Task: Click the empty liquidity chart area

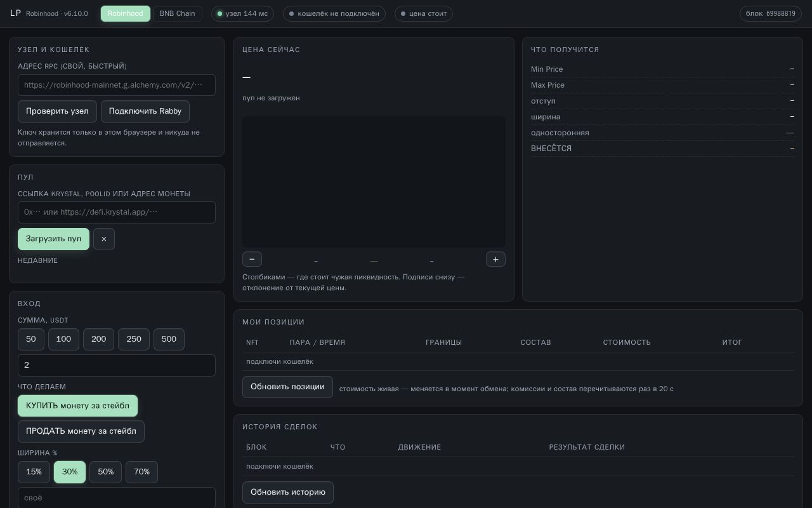Action: point(374,182)
